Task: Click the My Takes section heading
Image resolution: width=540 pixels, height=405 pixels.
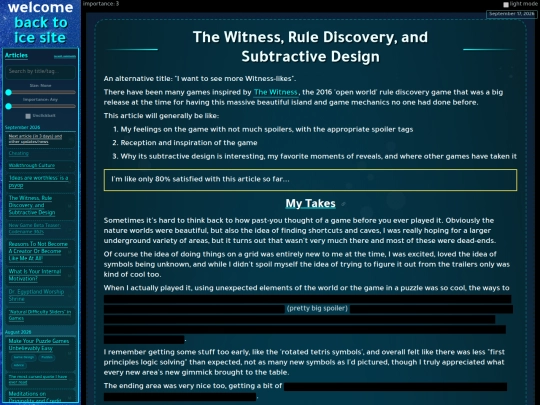Action: [310, 204]
